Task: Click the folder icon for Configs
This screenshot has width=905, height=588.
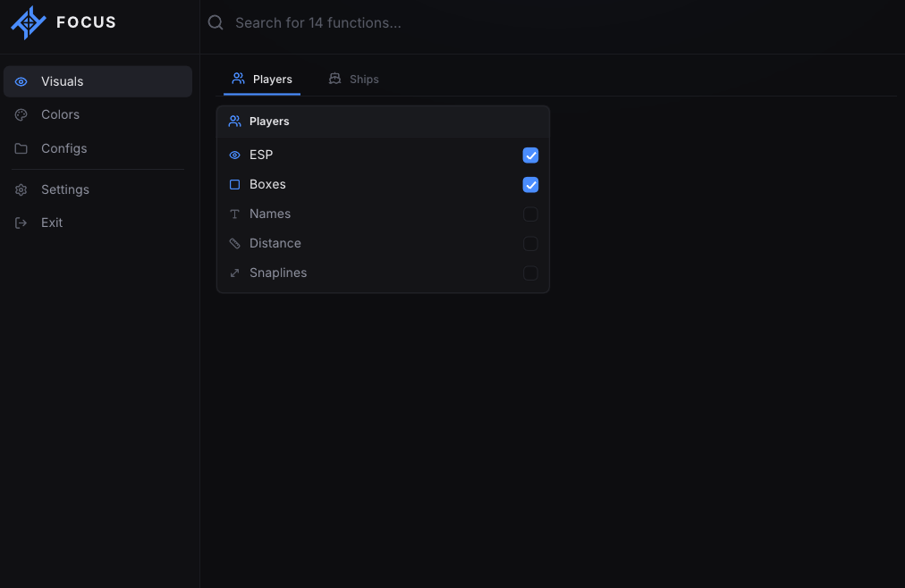Action: 21,148
